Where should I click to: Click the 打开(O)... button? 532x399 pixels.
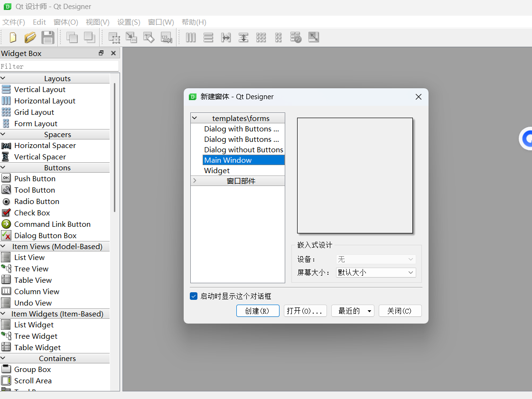pyautogui.click(x=305, y=311)
